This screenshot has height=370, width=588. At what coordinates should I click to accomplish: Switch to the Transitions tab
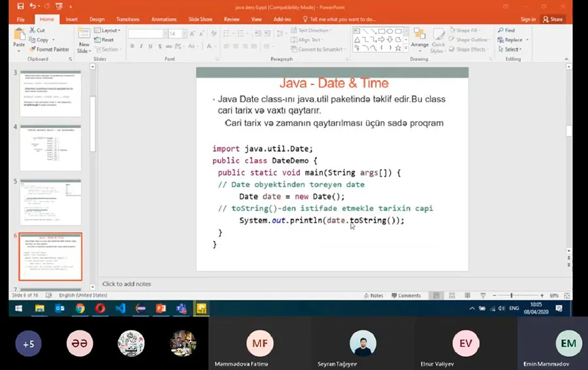(x=127, y=19)
